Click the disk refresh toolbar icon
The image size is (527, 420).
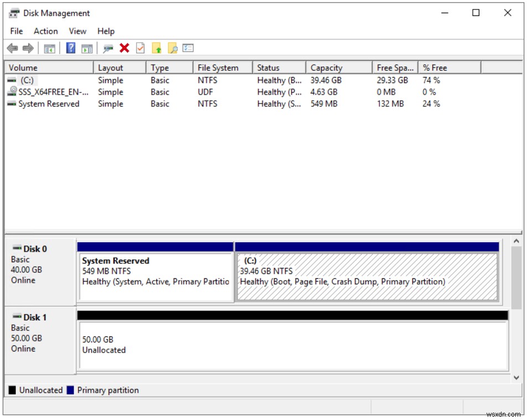[x=107, y=48]
